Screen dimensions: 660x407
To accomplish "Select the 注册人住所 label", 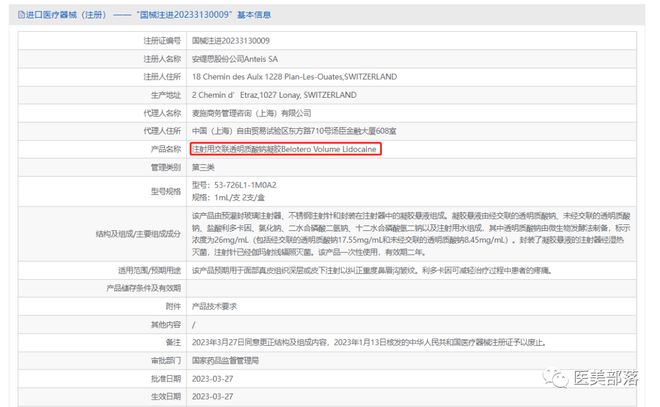I will click(162, 77).
